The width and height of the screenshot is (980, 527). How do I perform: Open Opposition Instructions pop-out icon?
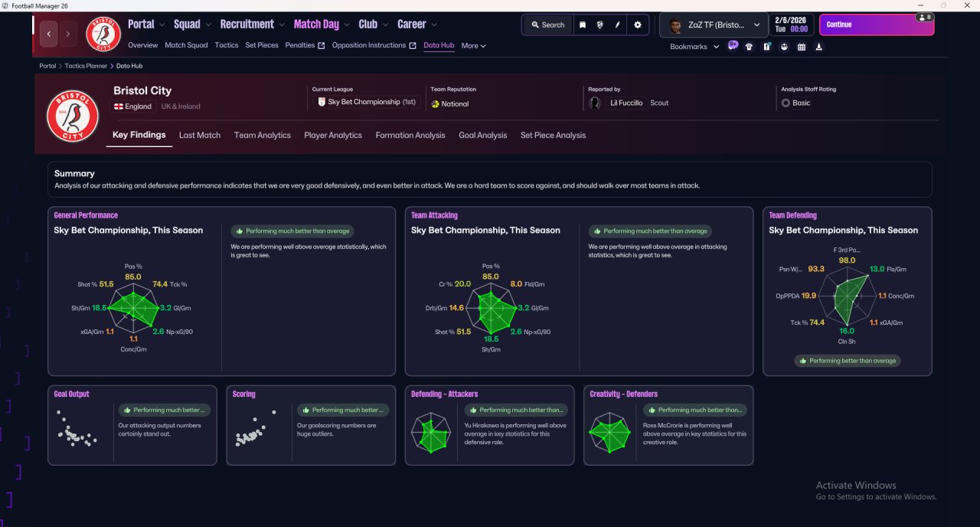(x=413, y=45)
